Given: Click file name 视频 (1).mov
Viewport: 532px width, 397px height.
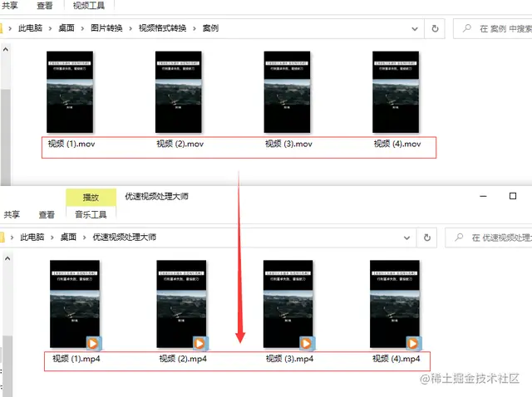Looking at the screenshot, I should [71, 144].
